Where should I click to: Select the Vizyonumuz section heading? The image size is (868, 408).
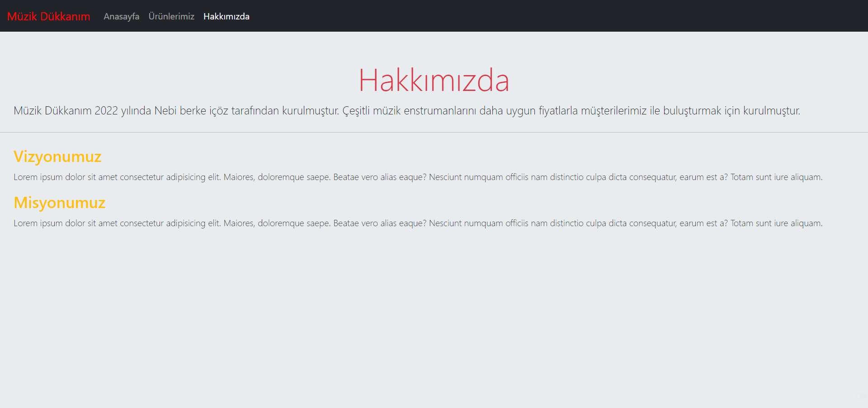[57, 157]
